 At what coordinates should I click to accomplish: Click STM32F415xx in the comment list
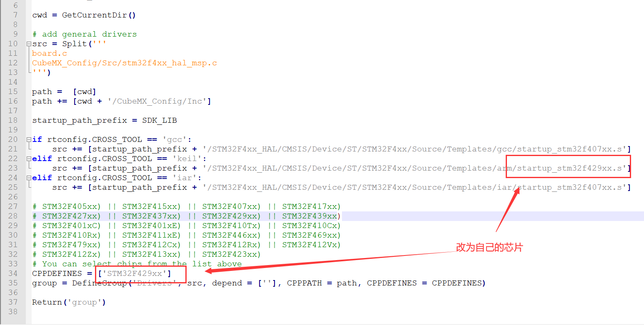click(150, 206)
